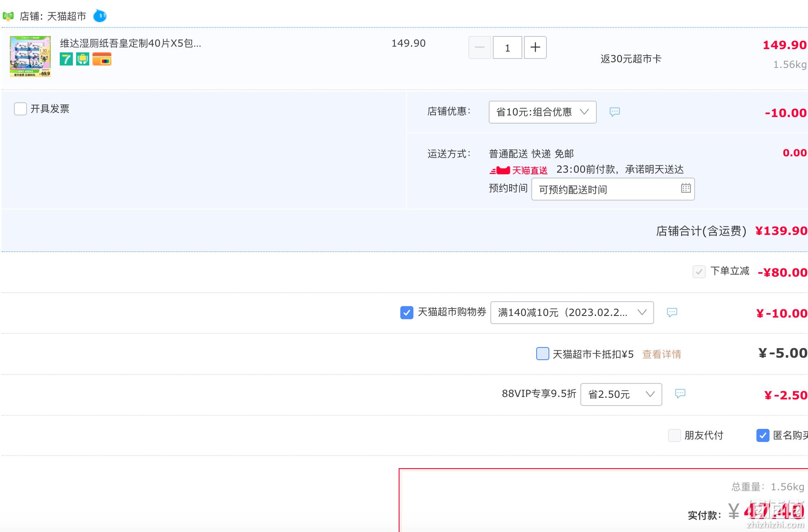Tick the 开具发票 invoice checkbox
The image size is (808, 532).
point(20,109)
